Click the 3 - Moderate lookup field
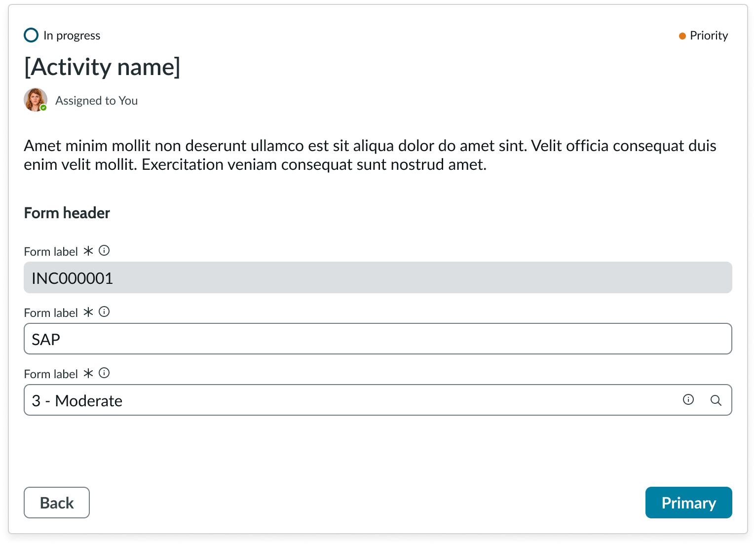The width and height of the screenshot is (756, 546). (x=345, y=400)
